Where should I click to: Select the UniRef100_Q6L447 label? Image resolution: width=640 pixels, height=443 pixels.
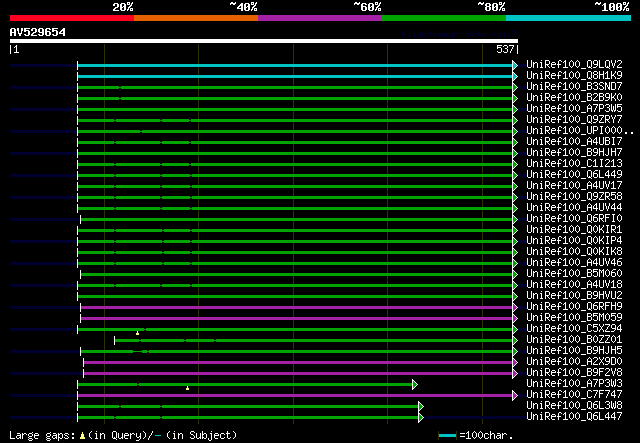pyautogui.click(x=574, y=417)
